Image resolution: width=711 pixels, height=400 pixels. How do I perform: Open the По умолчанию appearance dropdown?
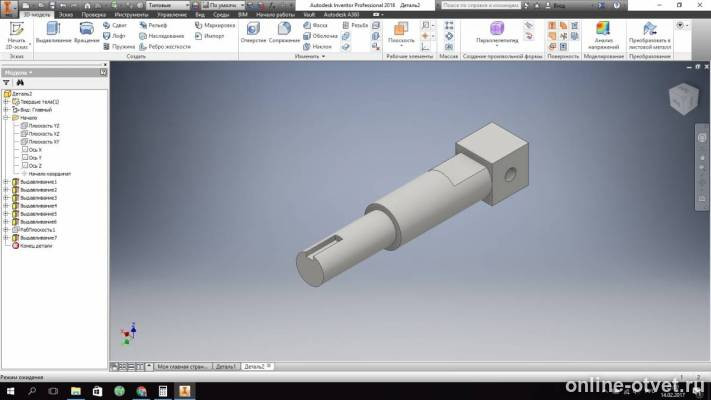tap(223, 5)
